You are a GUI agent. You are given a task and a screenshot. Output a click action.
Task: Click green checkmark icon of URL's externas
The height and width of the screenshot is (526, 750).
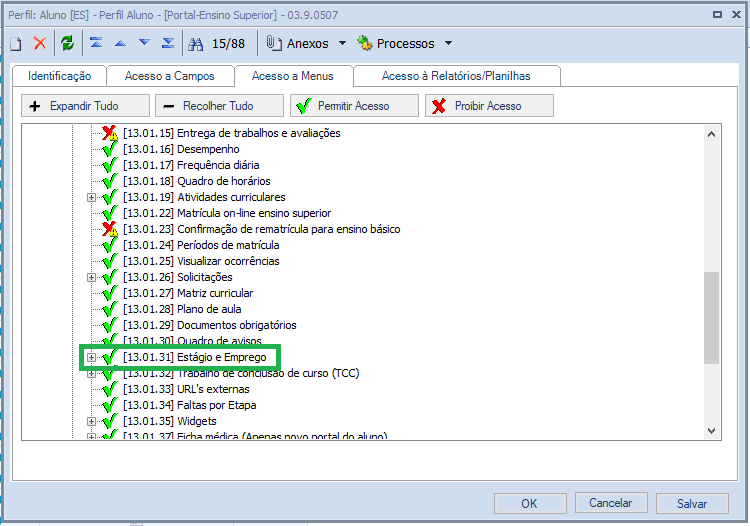click(110, 389)
